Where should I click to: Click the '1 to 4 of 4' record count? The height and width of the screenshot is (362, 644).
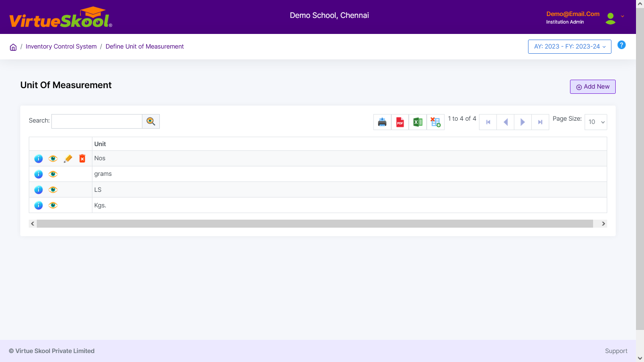(x=462, y=119)
